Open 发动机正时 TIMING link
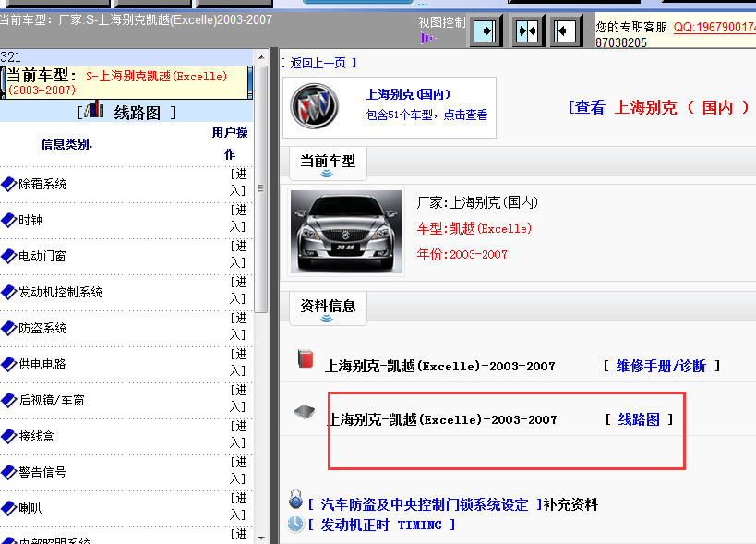 (x=381, y=525)
